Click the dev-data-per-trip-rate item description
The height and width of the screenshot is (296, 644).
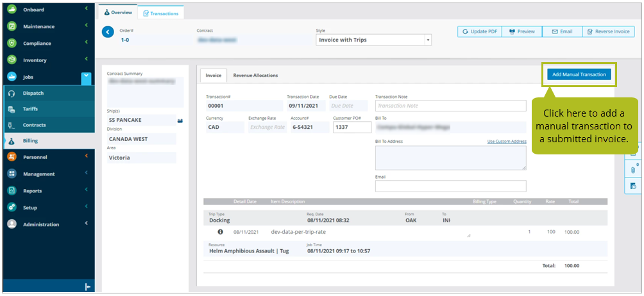pyautogui.click(x=299, y=232)
